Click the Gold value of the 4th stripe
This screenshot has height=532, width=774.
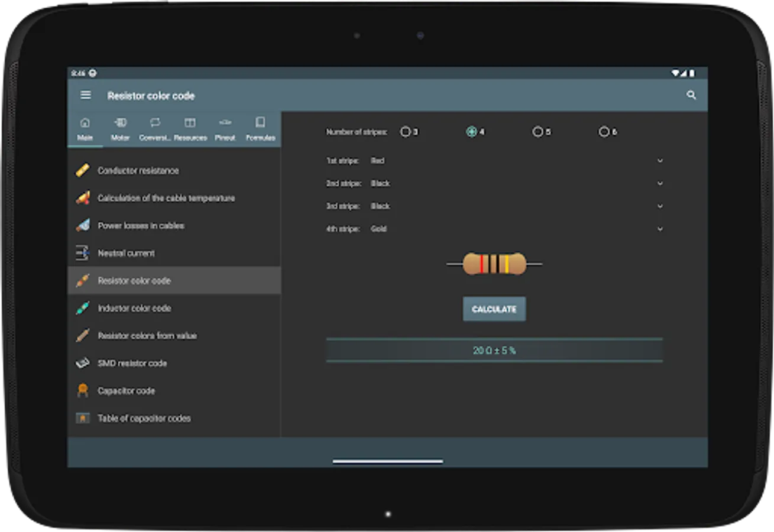(x=378, y=229)
